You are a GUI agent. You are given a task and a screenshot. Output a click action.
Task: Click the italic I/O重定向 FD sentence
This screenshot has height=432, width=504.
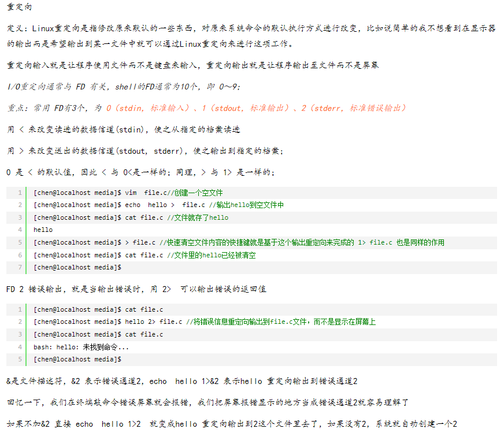[x=124, y=87]
